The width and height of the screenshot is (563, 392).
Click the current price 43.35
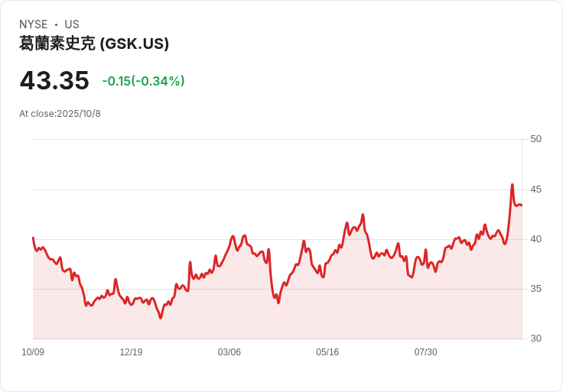pos(54,81)
